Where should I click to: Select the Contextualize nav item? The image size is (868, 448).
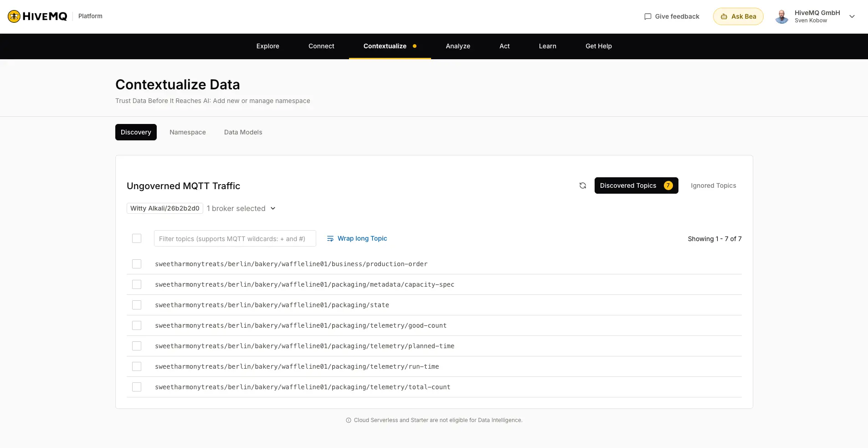(390, 46)
